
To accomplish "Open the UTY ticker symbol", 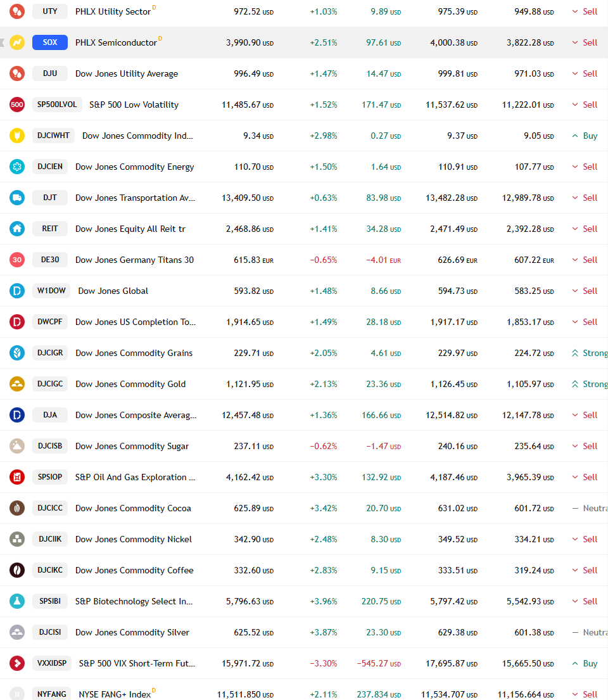I will pyautogui.click(x=50, y=11).
